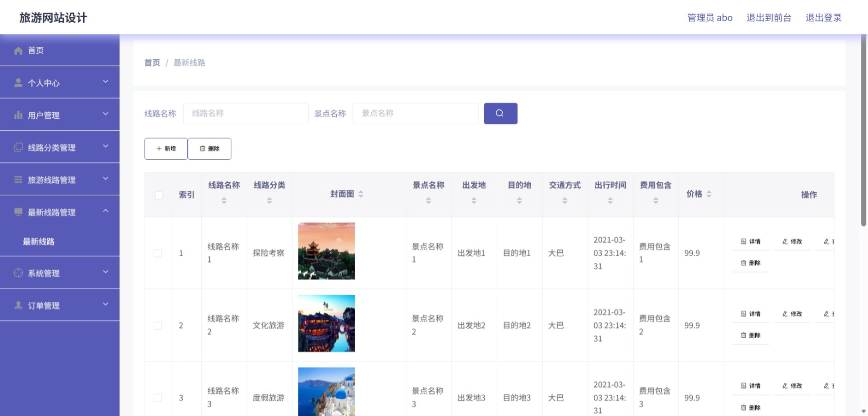This screenshot has width=868, height=416.
Task: Open the pagoda cover image of row 1
Action: click(326, 251)
